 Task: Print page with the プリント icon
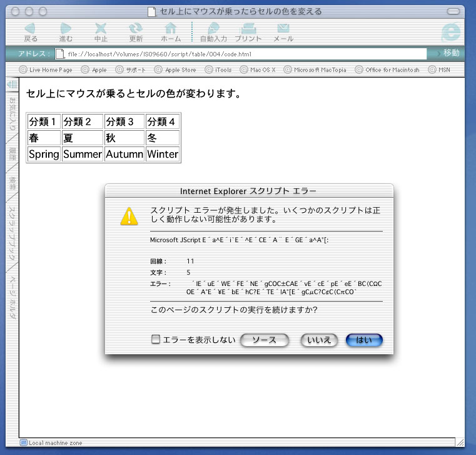click(248, 28)
